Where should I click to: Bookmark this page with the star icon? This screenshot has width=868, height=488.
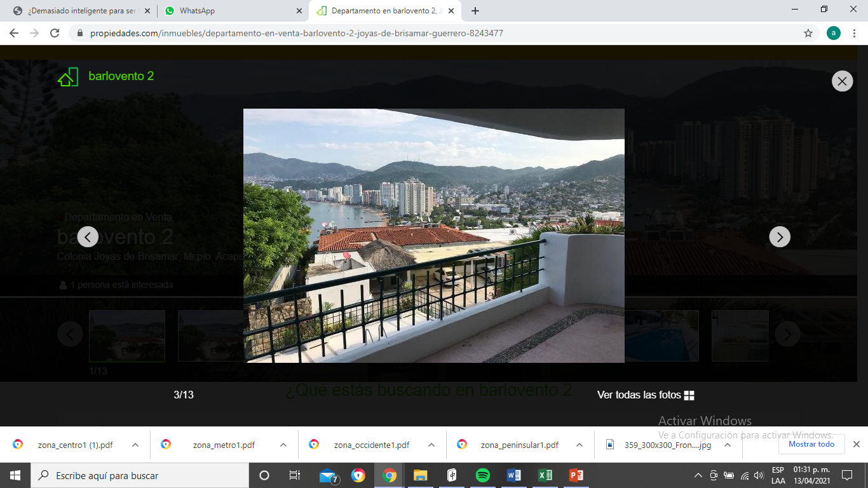coord(808,33)
